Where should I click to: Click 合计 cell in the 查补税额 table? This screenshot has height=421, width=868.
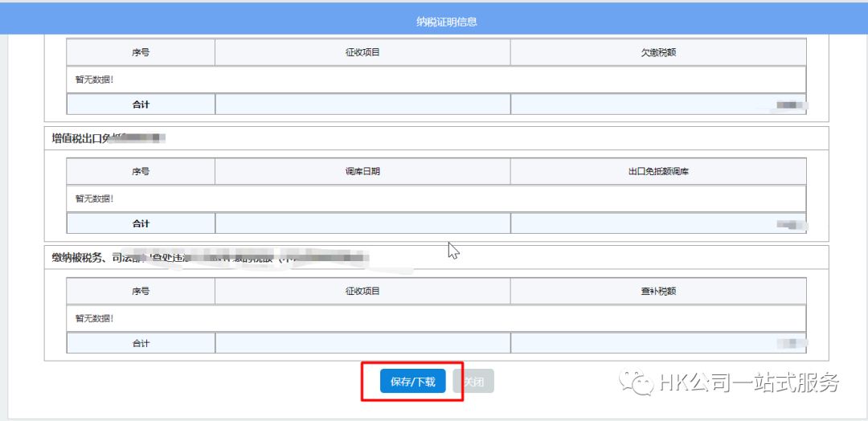tap(141, 343)
